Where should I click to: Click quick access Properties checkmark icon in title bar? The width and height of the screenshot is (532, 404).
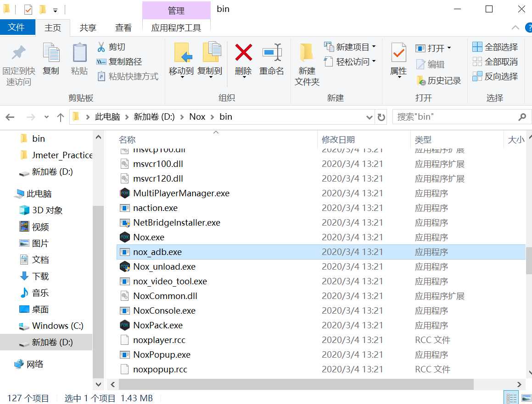(28, 10)
